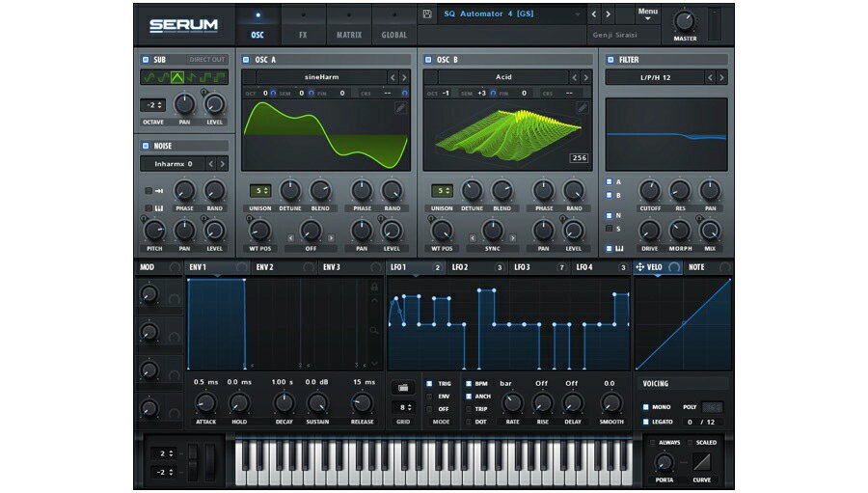
Task: Toggle the LFO TRIG mode checkbox
Action: coord(429,383)
